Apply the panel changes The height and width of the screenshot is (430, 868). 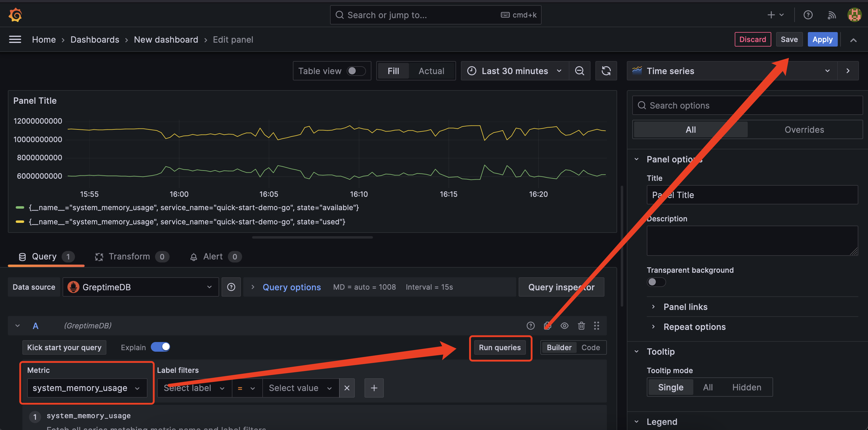pos(822,39)
